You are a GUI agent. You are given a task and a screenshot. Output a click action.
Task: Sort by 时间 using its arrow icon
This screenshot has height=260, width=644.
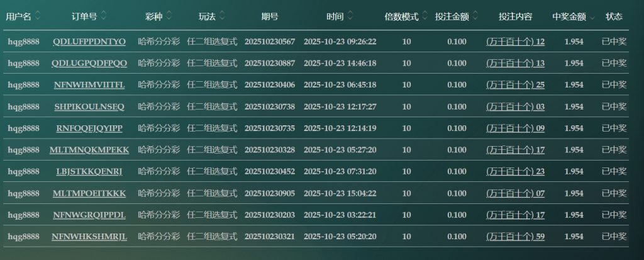click(x=350, y=15)
